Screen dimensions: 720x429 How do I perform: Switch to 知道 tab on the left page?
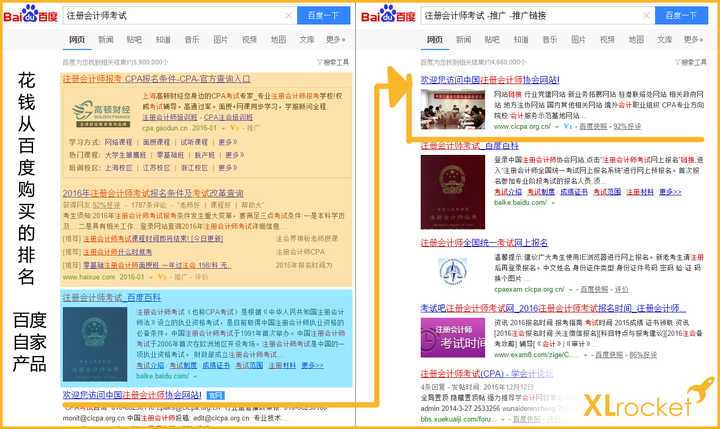pyautogui.click(x=163, y=40)
